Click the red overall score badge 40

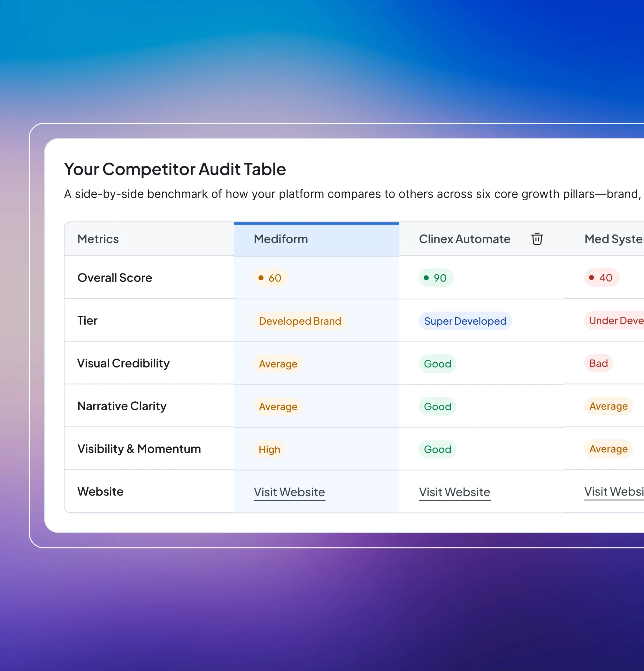click(601, 277)
